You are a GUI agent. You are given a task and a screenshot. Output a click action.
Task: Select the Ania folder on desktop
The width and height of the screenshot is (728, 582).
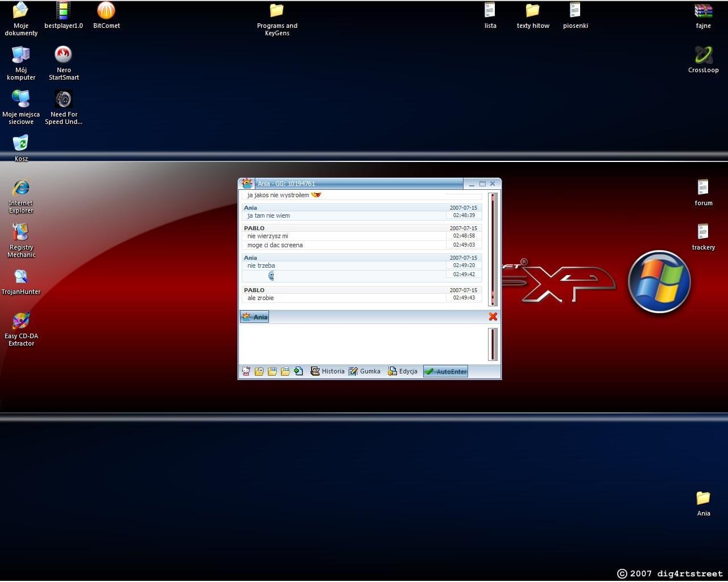click(x=704, y=503)
